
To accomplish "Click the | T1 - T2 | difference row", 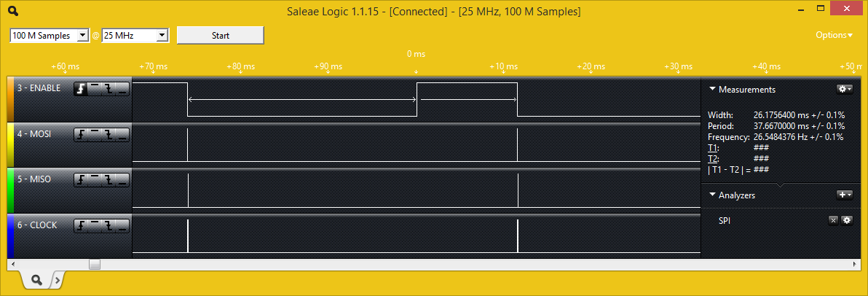I will tap(738, 170).
